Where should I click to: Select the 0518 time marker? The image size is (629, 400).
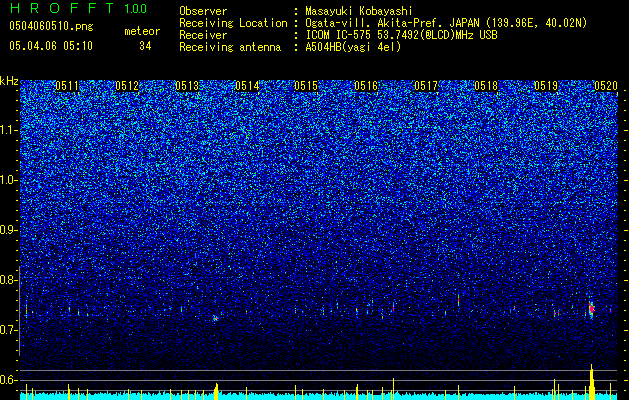tap(486, 86)
